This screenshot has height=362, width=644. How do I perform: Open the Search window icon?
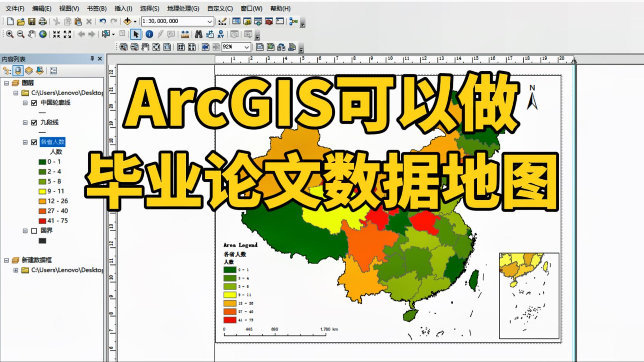[x=258, y=21]
